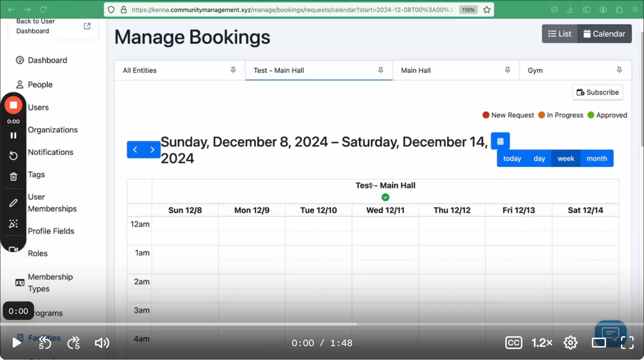644x360 pixels.
Task: Pause the screen recording
Action: (13, 135)
